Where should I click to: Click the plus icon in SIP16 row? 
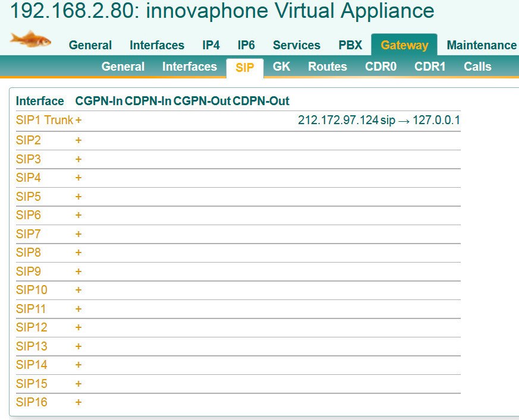78,402
